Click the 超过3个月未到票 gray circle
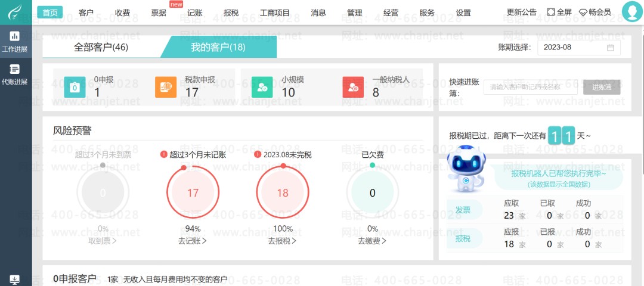The width and height of the screenshot is (644, 286). point(103,192)
